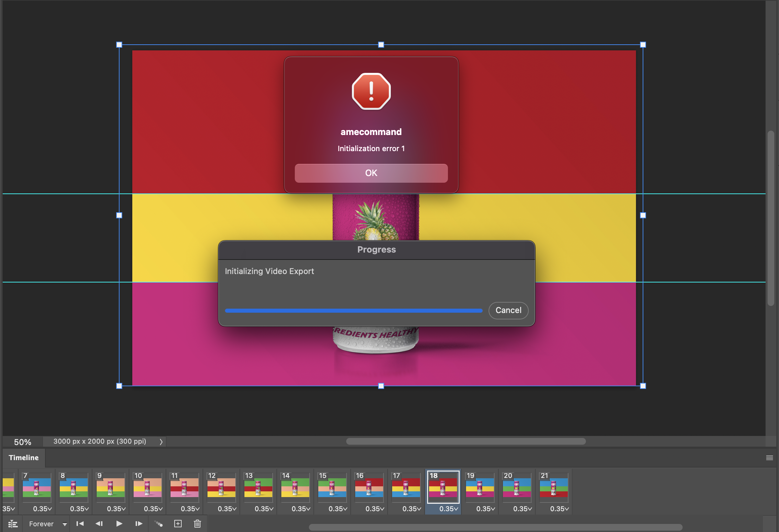
Task: Expand the document dimensions status chevron
Action: point(161,441)
